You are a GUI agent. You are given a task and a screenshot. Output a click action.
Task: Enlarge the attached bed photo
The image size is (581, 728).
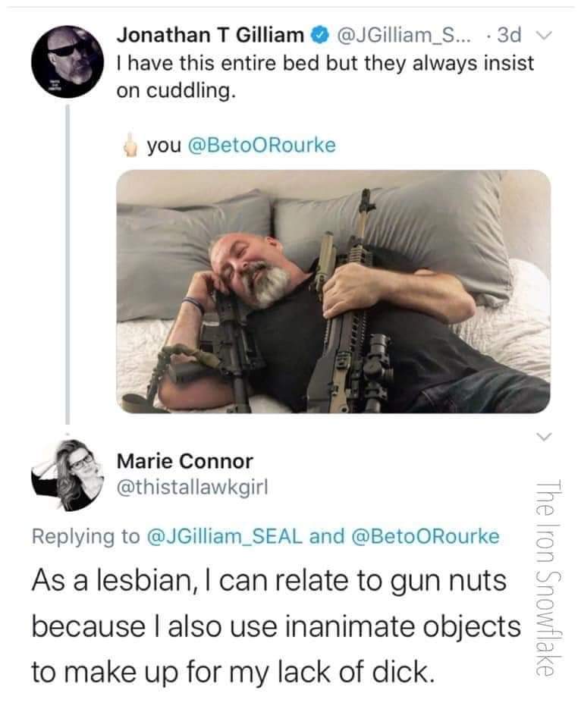pyautogui.click(x=333, y=291)
